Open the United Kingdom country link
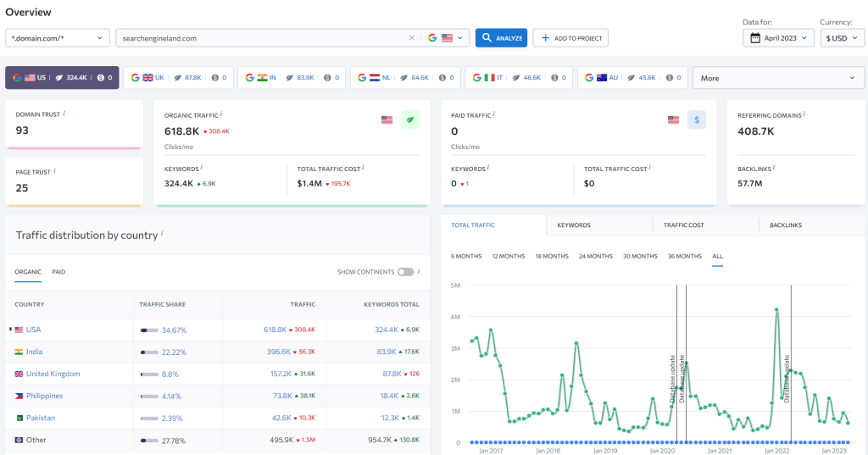Viewport: 868px width, 455px height. 53,374
